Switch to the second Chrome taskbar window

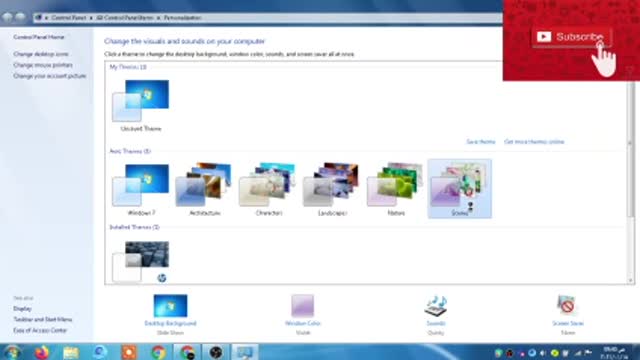[x=187, y=352]
